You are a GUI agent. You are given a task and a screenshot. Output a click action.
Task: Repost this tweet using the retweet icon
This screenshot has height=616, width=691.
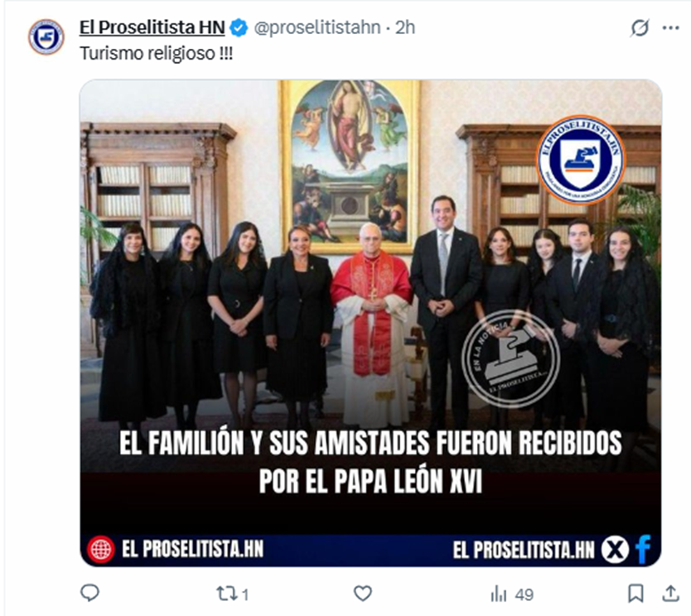coord(227,594)
